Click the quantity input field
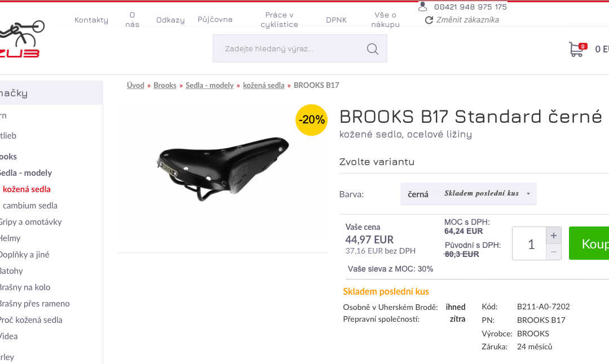Screen dimensions: 609x364 (529, 243)
